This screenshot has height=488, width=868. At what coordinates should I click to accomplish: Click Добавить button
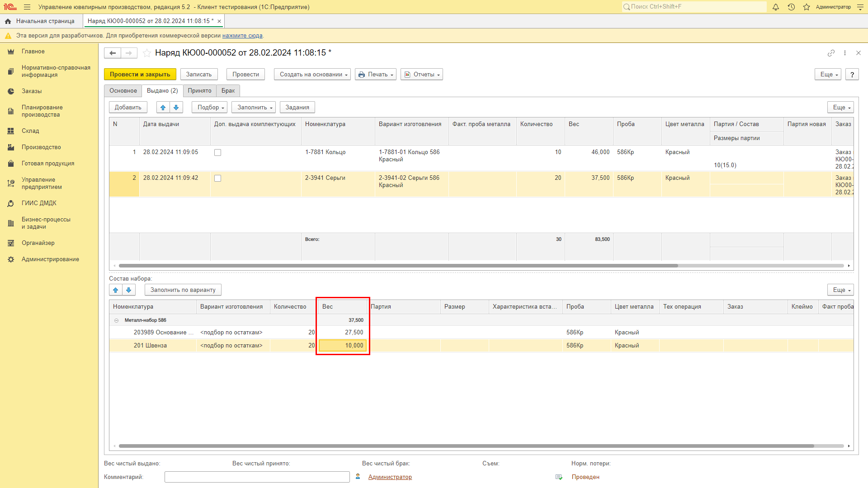pos(128,107)
